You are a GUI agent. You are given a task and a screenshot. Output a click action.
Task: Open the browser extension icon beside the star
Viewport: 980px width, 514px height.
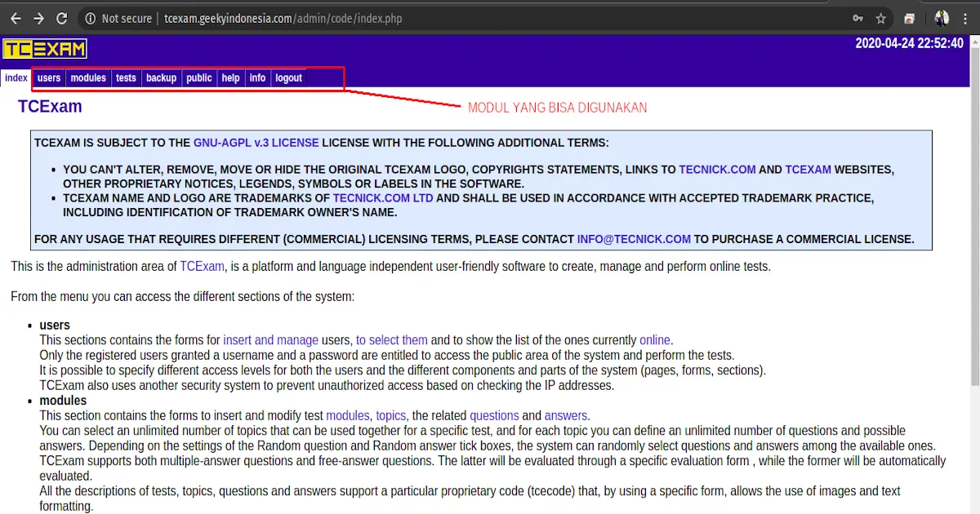tap(908, 18)
